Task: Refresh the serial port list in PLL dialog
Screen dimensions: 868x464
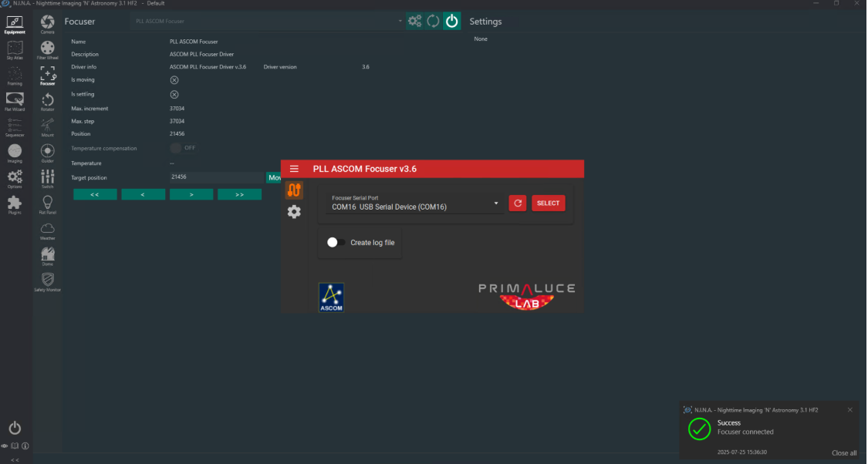Action: pyautogui.click(x=518, y=203)
